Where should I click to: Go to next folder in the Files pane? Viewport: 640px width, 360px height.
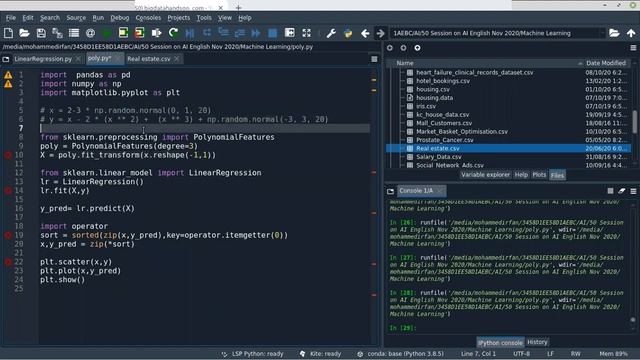coord(403,48)
